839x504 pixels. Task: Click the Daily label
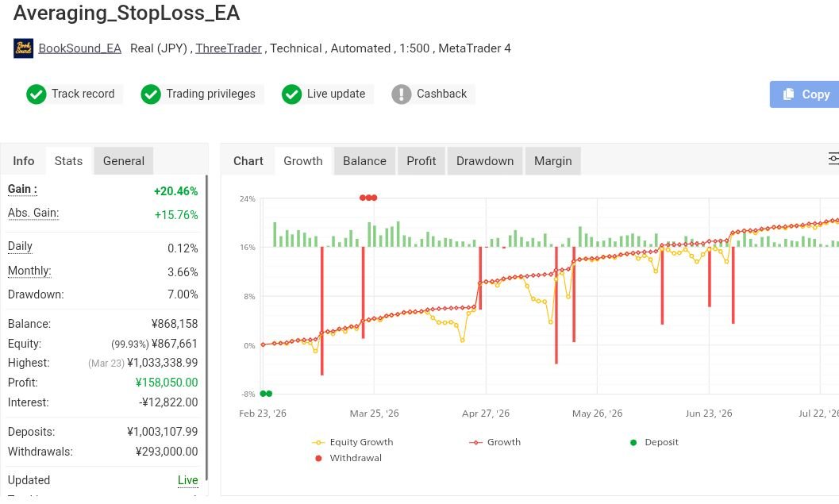pyautogui.click(x=20, y=246)
